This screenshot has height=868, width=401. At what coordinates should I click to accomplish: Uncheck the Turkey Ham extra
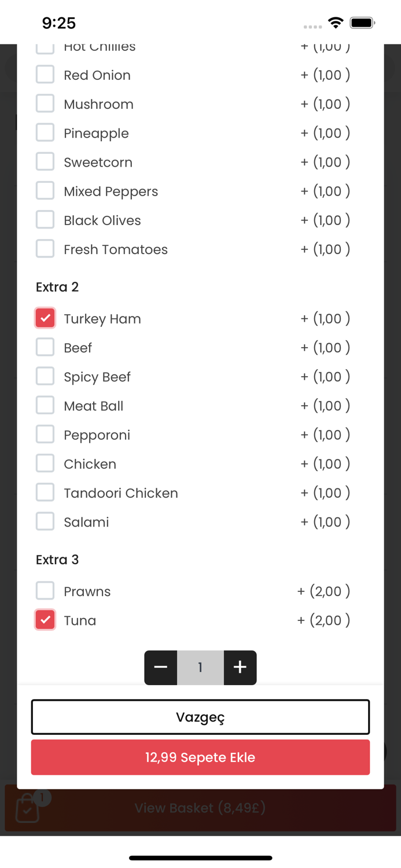[x=45, y=318]
